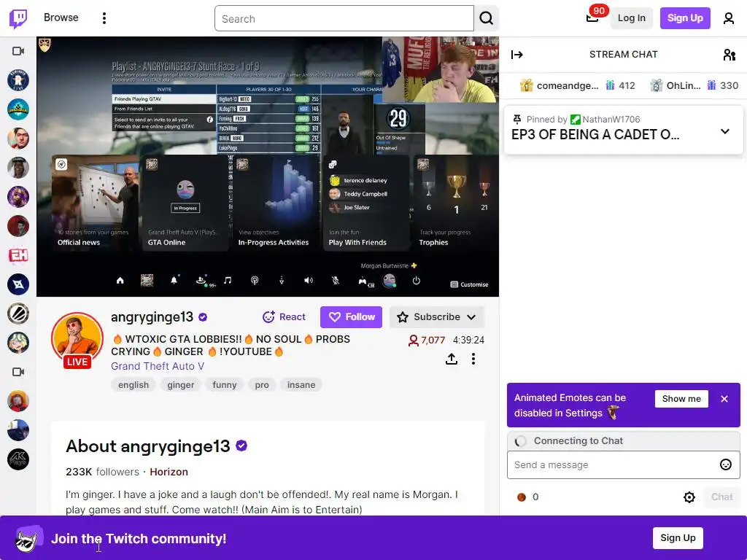This screenshot has width=747, height=560.
Task: Open chat settings gear
Action: [x=689, y=497]
